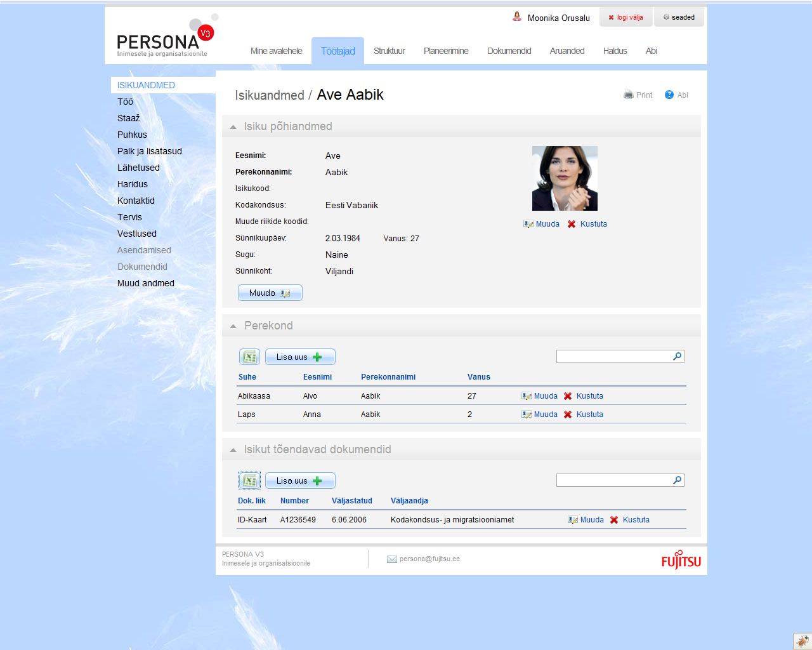812x650 pixels.
Task: Click the Perekond search input field
Action: pos(613,357)
